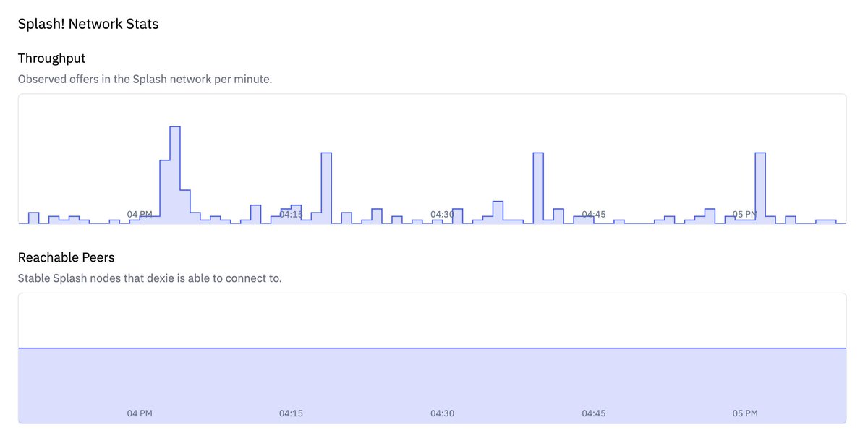
Task: Select the Reachable Peers section title
Action: pyautogui.click(x=67, y=257)
